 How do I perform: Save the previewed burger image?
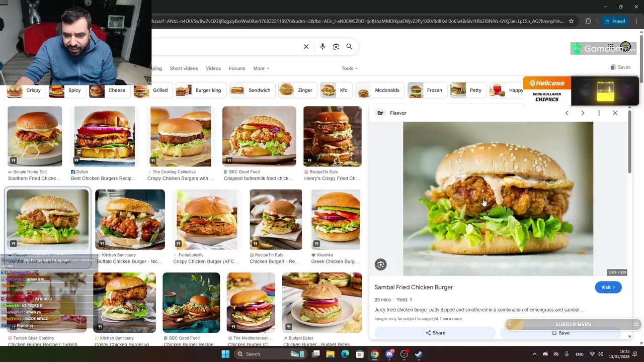point(560,333)
